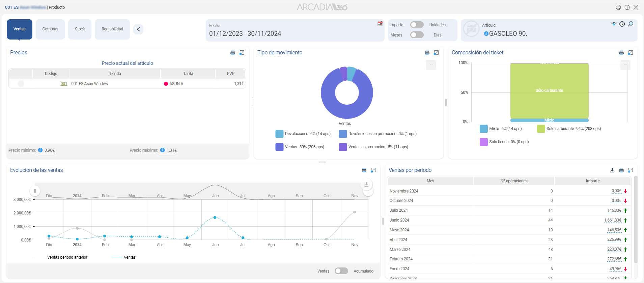Open the Composición del ticket chart options menu
This screenshot has height=283, width=644.
tap(625, 65)
